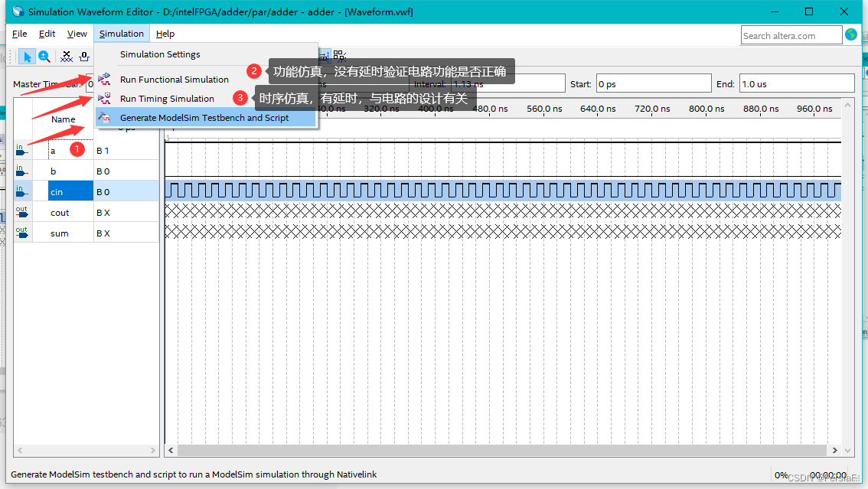
Task: Click the value B 1 of signal a
Action: click(103, 151)
